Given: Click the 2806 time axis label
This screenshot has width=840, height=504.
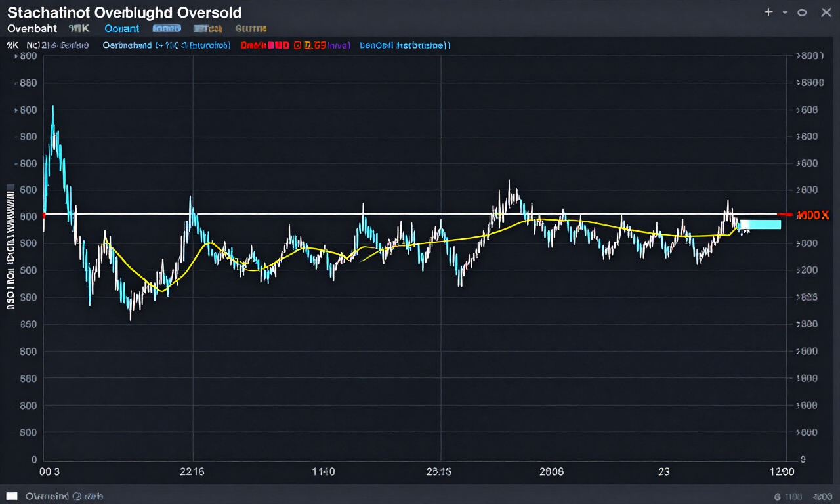Looking at the screenshot, I should point(551,471).
